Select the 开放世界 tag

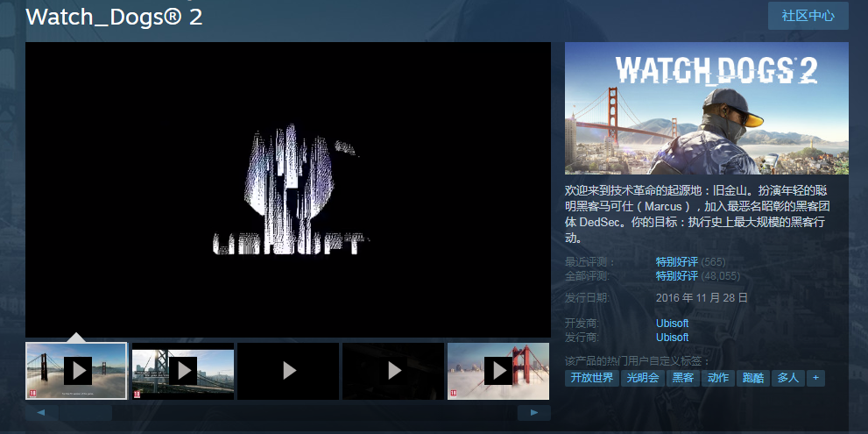point(592,379)
